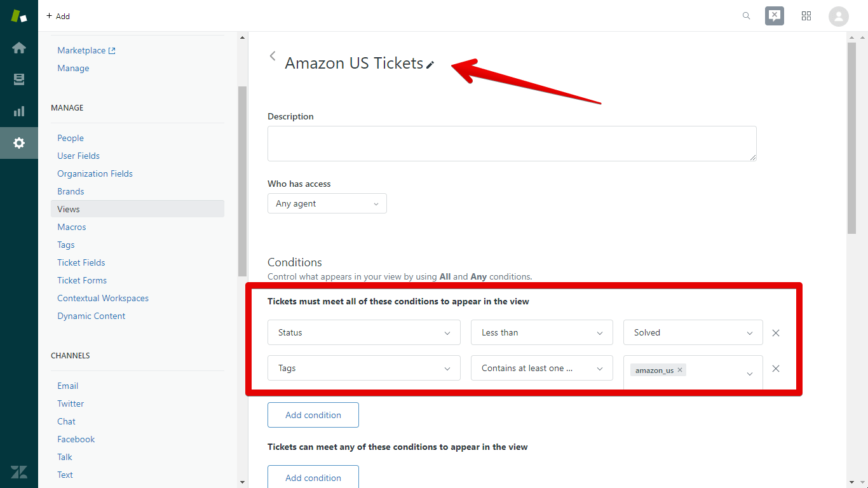The height and width of the screenshot is (488, 868).
Task: Click the Zendesk logo at the sidebar bottom
Action: (x=19, y=472)
